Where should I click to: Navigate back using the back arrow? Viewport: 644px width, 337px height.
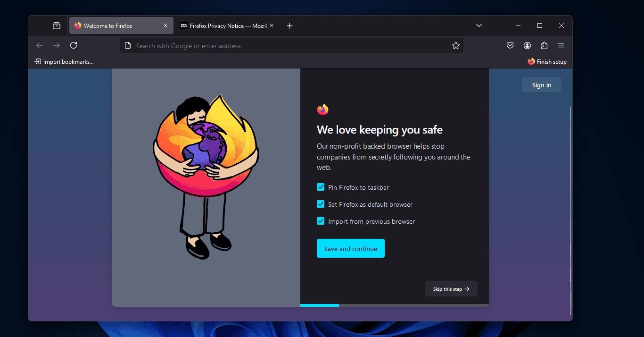tap(40, 45)
